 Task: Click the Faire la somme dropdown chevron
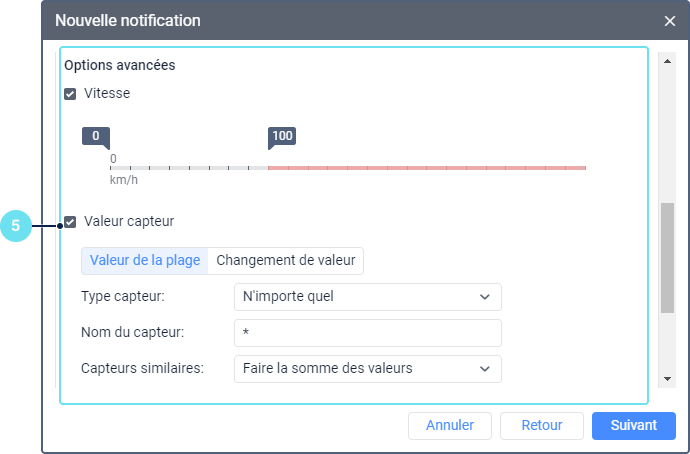pyautogui.click(x=485, y=368)
